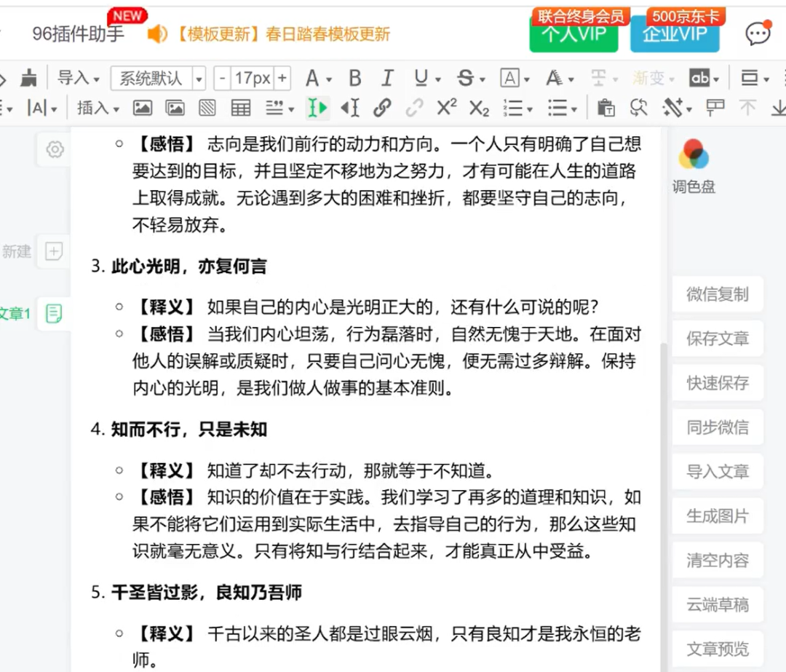Click the hatched background icon
The width and height of the screenshot is (786, 672).
coord(207,108)
